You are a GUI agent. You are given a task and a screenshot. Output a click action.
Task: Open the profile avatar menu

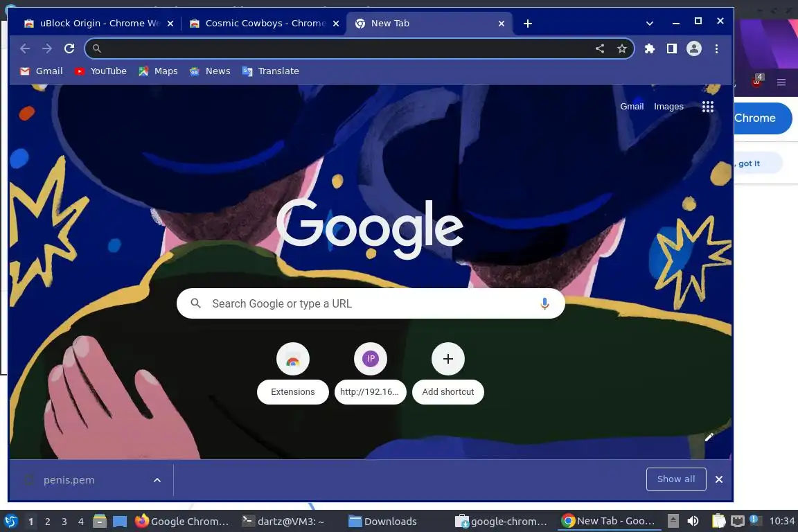694,48
